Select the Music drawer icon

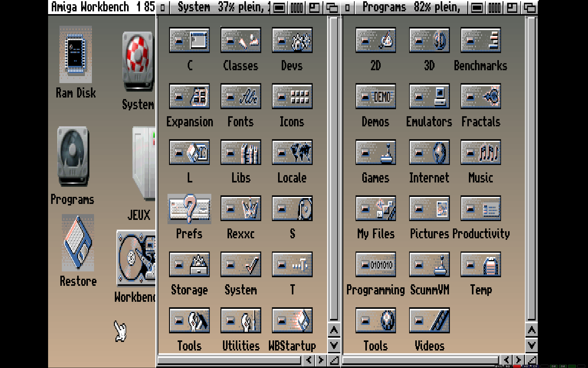click(481, 152)
